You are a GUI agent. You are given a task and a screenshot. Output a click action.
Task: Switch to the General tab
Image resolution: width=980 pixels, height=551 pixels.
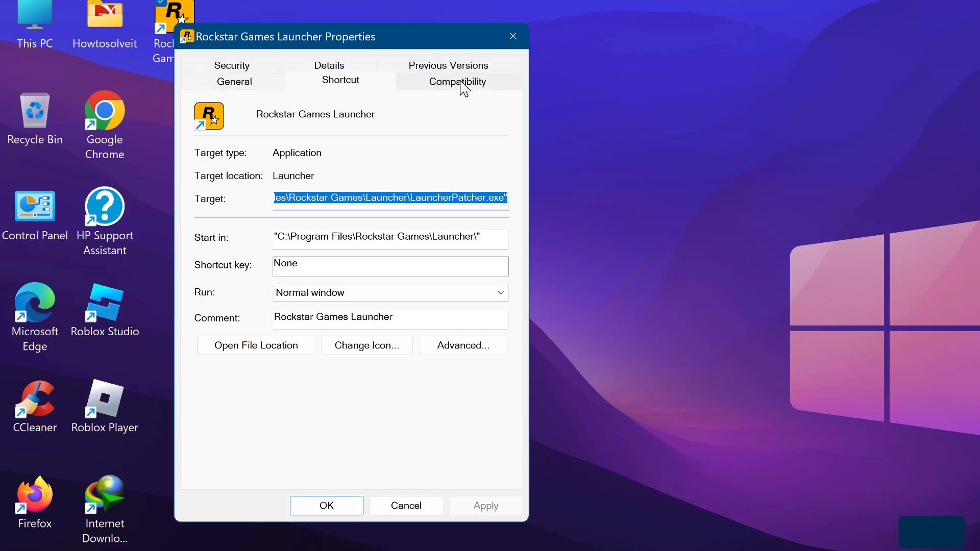click(234, 82)
